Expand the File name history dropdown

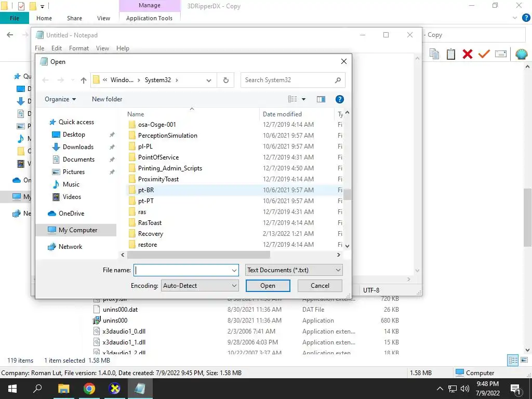pyautogui.click(x=234, y=270)
